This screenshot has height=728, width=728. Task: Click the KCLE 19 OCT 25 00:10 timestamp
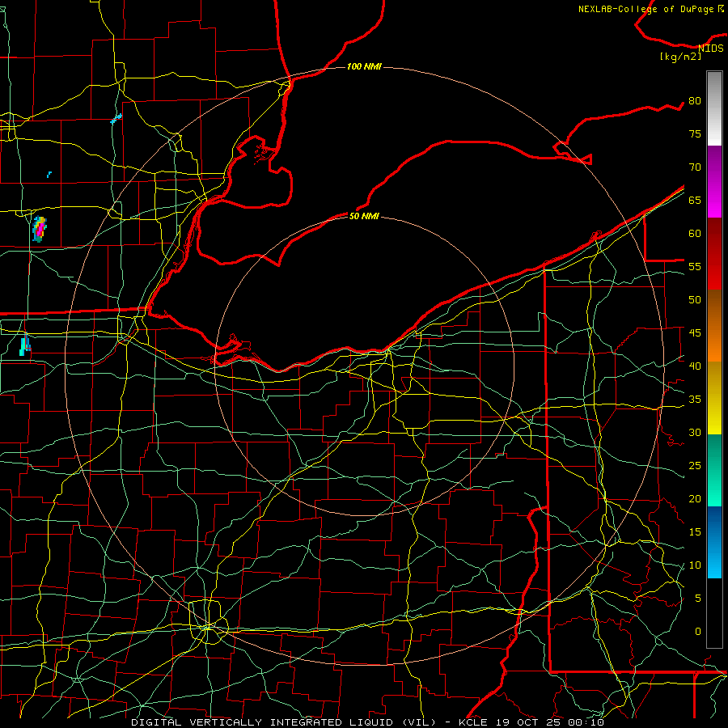pyautogui.click(x=531, y=722)
